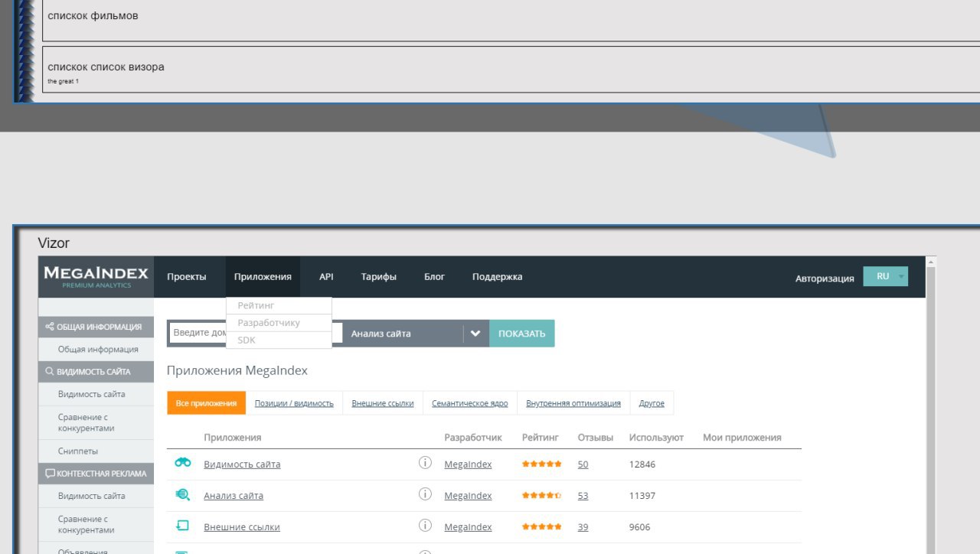Open Общая информация sidebar item
Viewport: 980px width, 554px height.
tap(98, 350)
